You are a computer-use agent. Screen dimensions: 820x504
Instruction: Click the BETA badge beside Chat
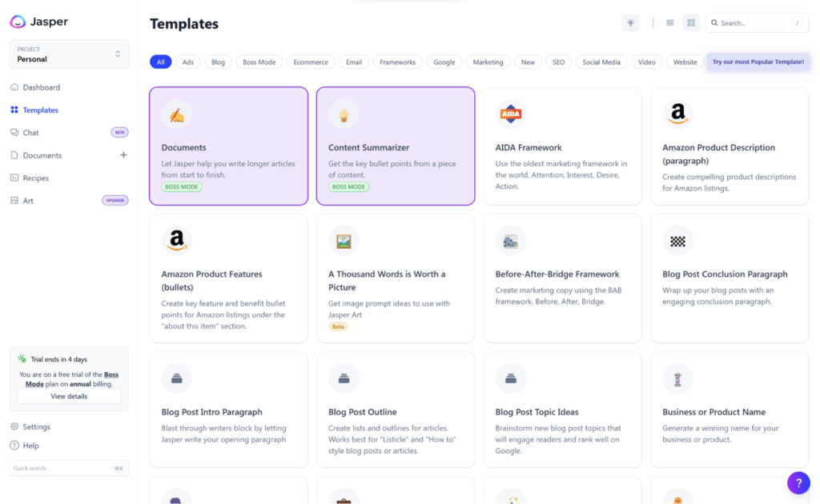(120, 132)
